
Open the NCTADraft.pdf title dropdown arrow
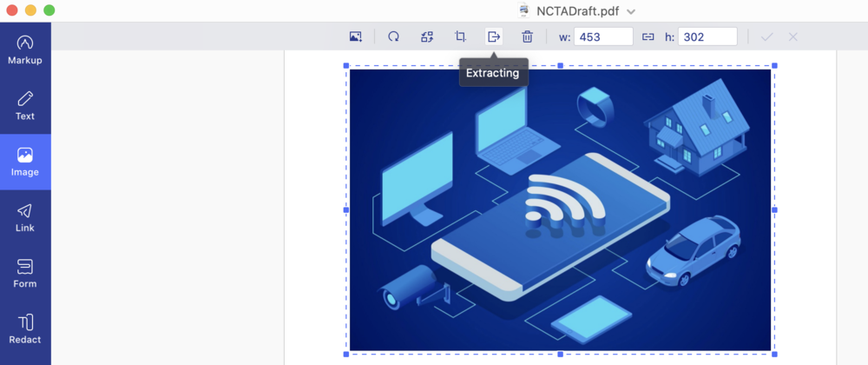pos(630,11)
